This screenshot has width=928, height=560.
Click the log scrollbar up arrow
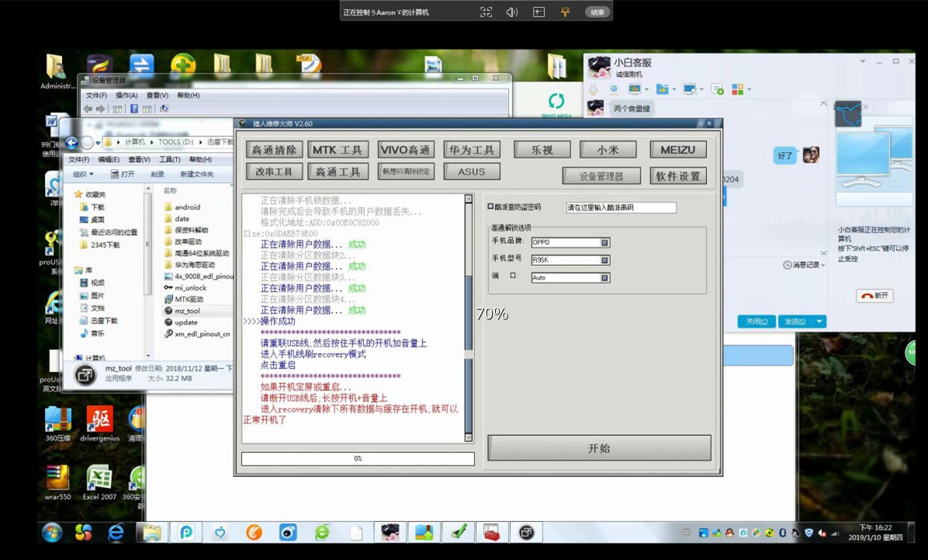469,199
